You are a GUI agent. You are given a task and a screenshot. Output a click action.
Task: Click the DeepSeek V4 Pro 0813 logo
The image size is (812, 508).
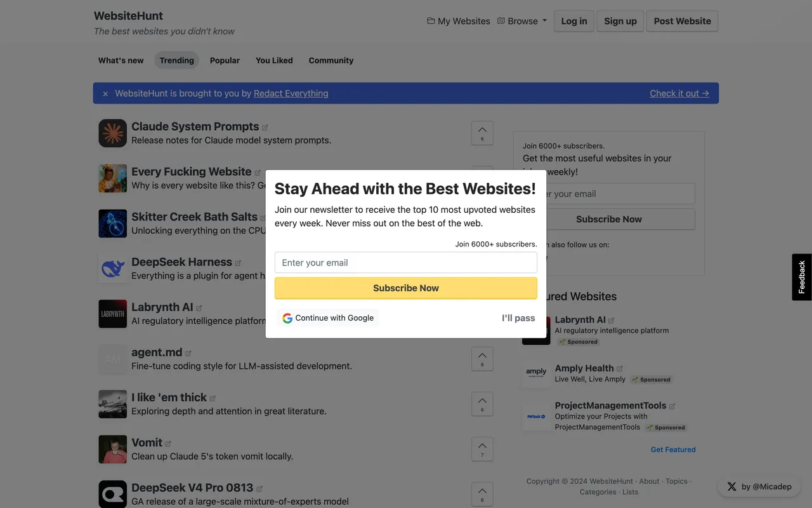[113, 494]
